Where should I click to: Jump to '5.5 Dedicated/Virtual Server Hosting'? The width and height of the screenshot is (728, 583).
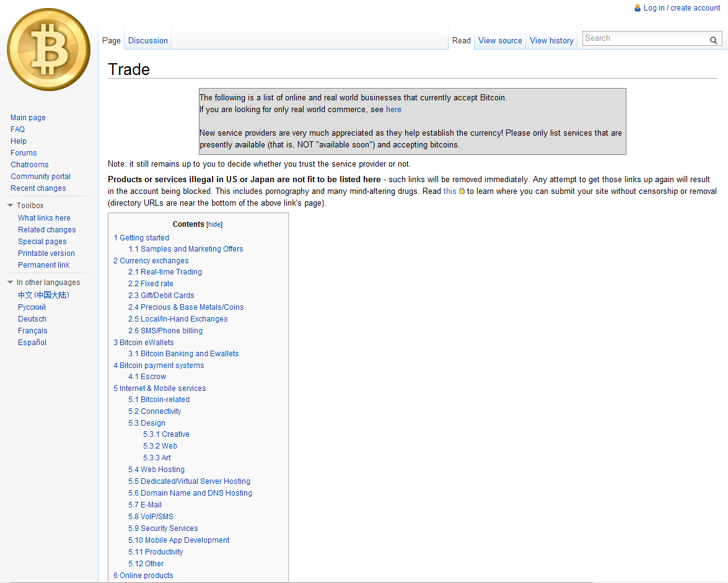pos(190,481)
